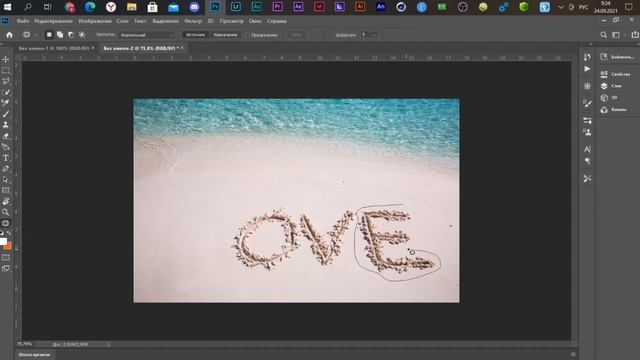Image resolution: width=640 pixels, height=360 pixels.
Task: Open the Редактирование menu
Action: [x=53, y=21]
